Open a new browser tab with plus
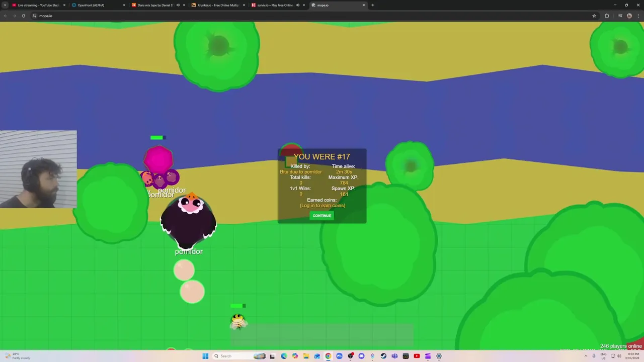644x362 pixels. click(373, 5)
